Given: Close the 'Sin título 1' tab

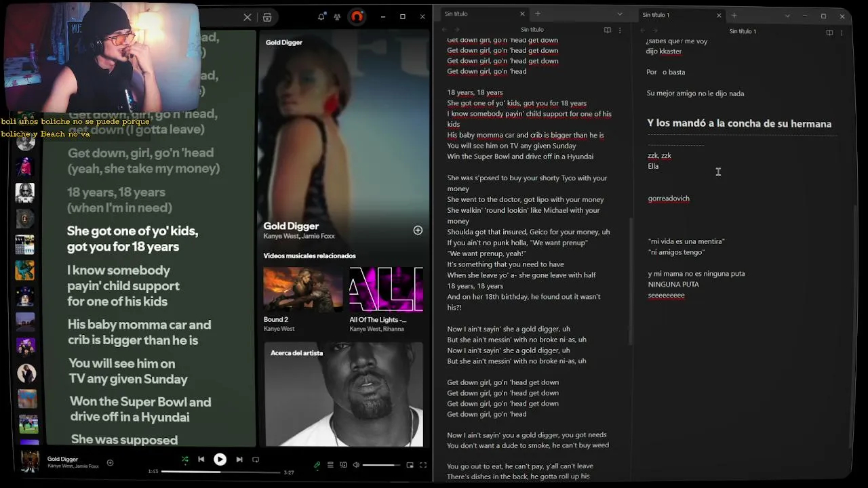Looking at the screenshot, I should pos(719,15).
